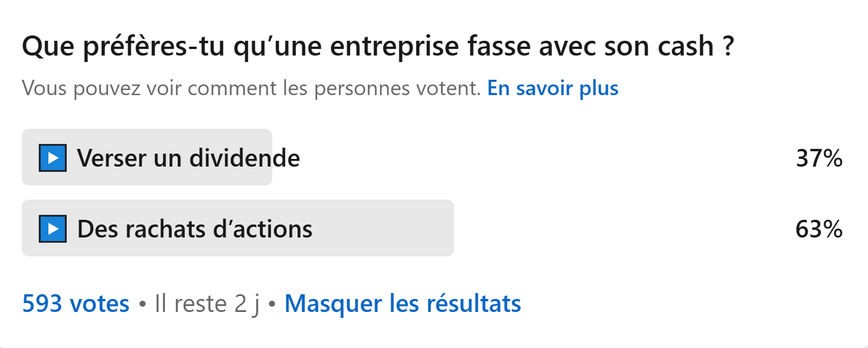Click the play emoji beside Verser un dividende
Viewport: 868px width, 348px height.
53,158
